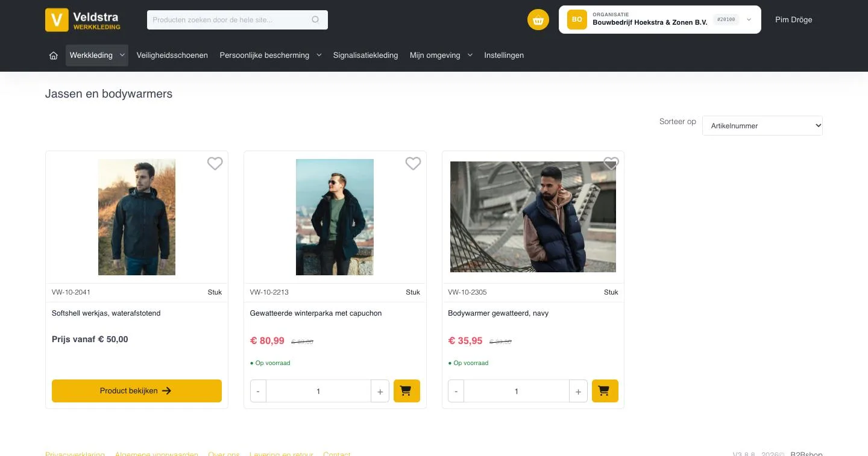868x456 pixels.
Task: Expand the Persoonlijke bescherming submenu chevron
Action: click(x=319, y=55)
